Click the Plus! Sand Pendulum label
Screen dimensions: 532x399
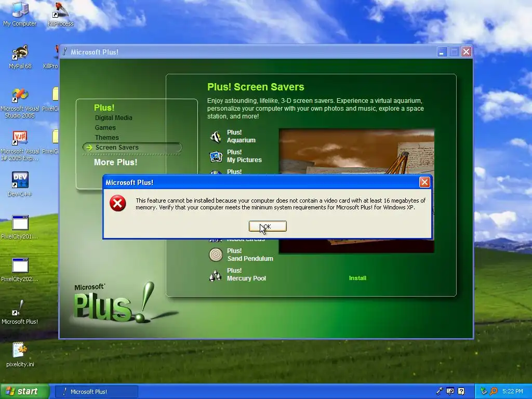pos(250,255)
